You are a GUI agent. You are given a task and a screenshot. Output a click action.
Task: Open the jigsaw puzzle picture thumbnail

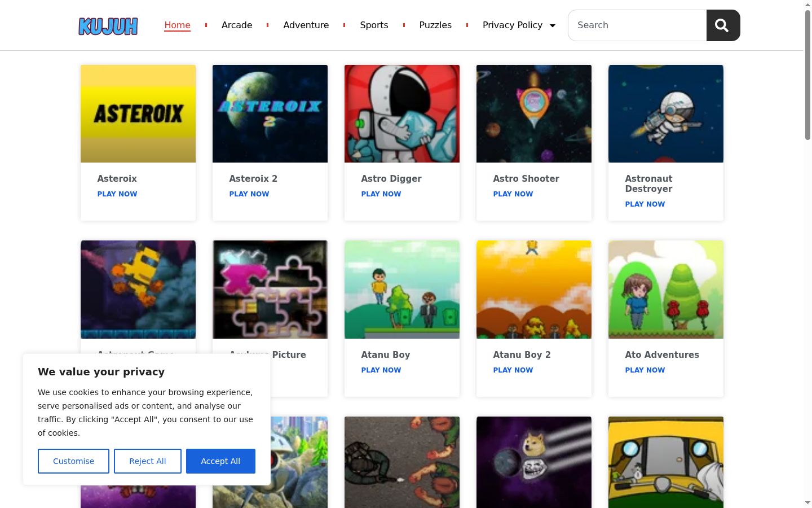270,290
